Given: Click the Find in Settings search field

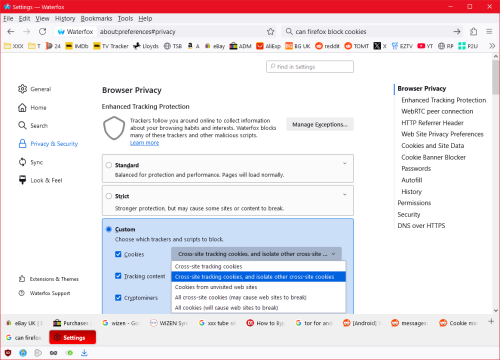Looking at the screenshot, I should pyautogui.click(x=310, y=67).
